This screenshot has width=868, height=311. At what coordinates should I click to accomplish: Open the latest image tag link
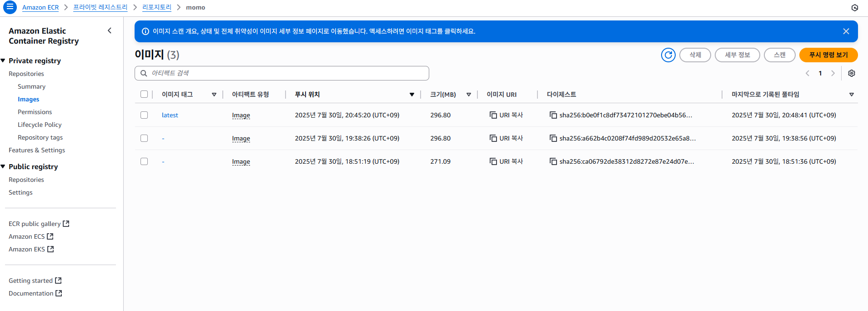point(170,115)
